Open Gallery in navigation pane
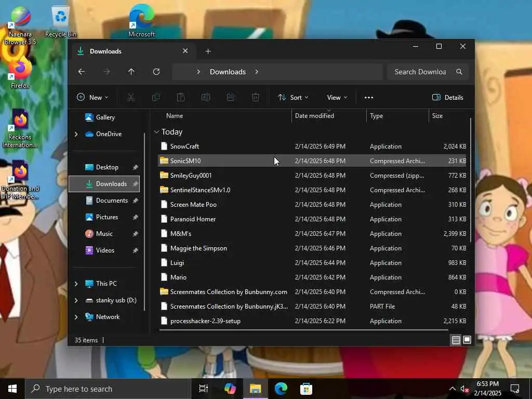This screenshot has width=532, height=399. [x=105, y=117]
